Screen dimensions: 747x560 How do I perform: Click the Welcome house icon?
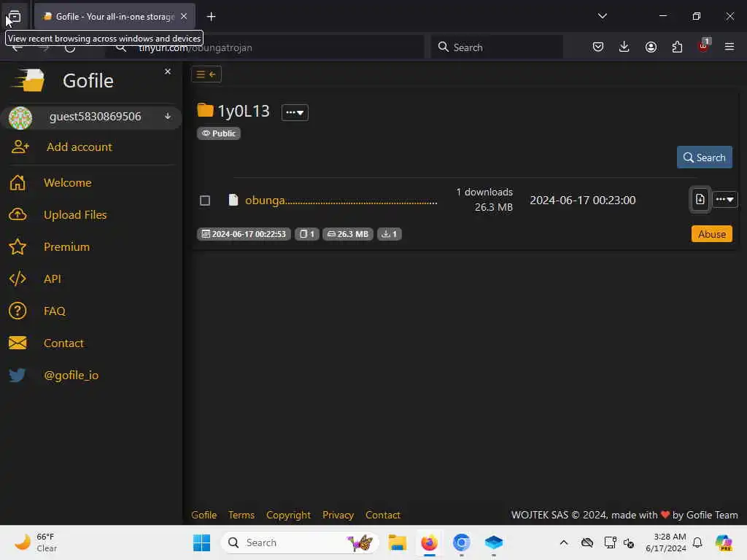point(18,183)
